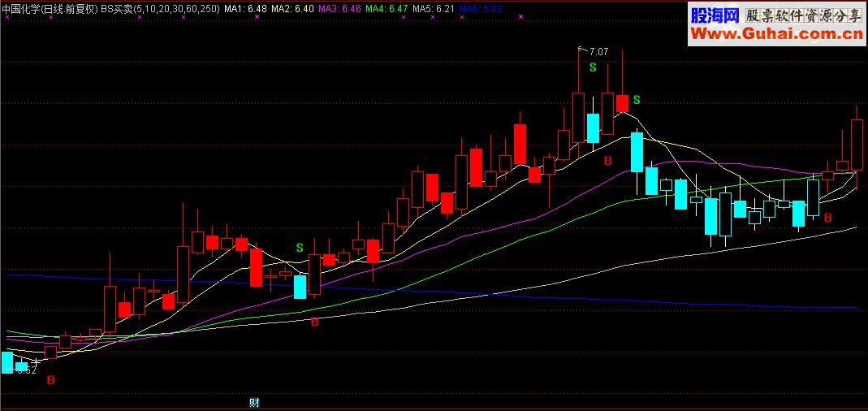
Task: Click the rightmost red B buy marker
Action: point(827,218)
